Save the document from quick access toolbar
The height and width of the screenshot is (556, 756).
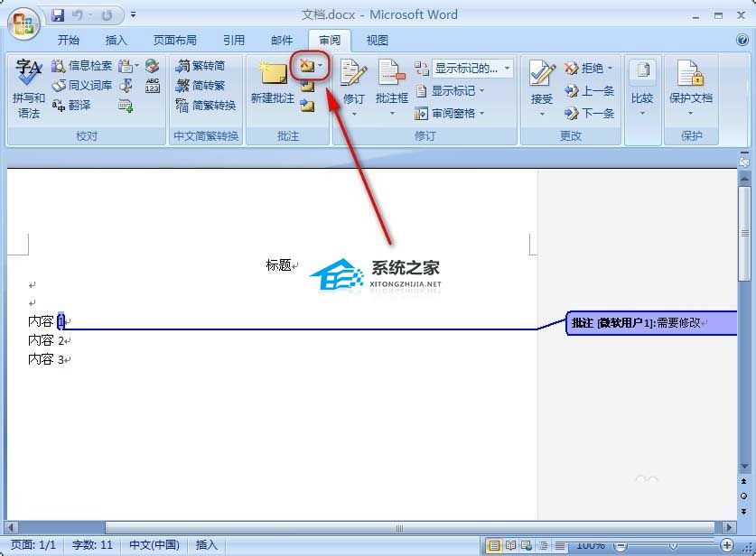(58, 15)
